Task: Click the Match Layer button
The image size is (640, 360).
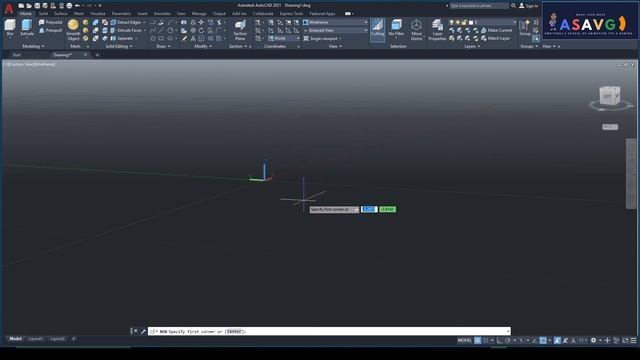Action: pyautogui.click(x=496, y=38)
